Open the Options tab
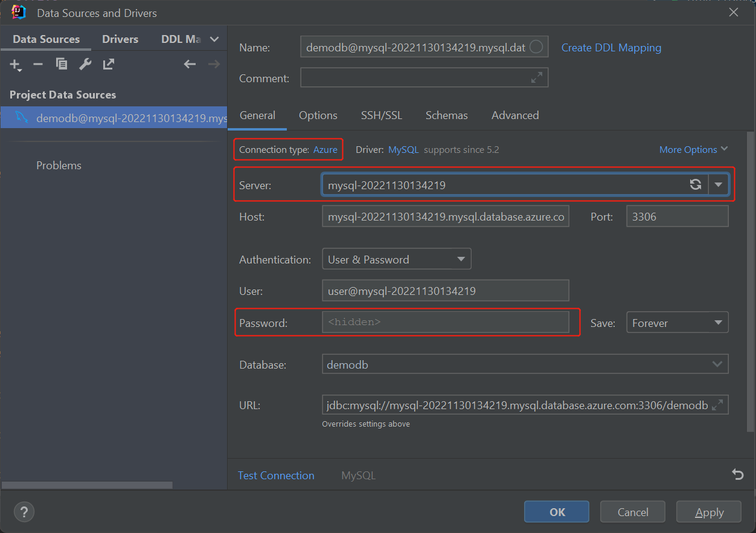The width and height of the screenshot is (756, 533). click(x=318, y=115)
